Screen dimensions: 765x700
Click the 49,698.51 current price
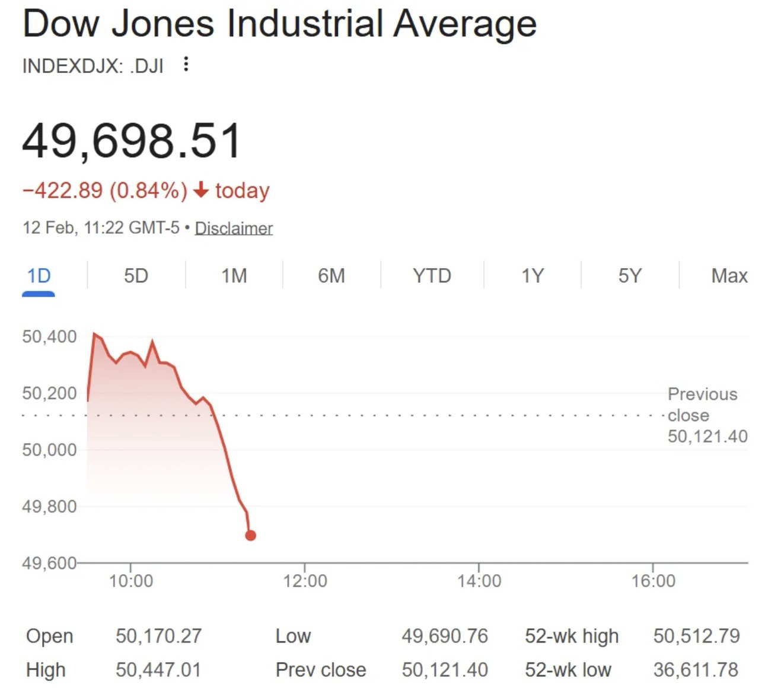pyautogui.click(x=132, y=141)
